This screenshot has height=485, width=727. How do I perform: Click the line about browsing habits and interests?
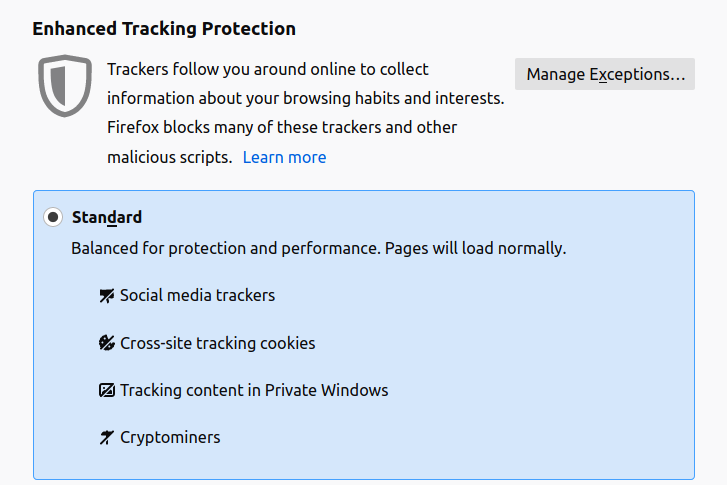click(306, 98)
